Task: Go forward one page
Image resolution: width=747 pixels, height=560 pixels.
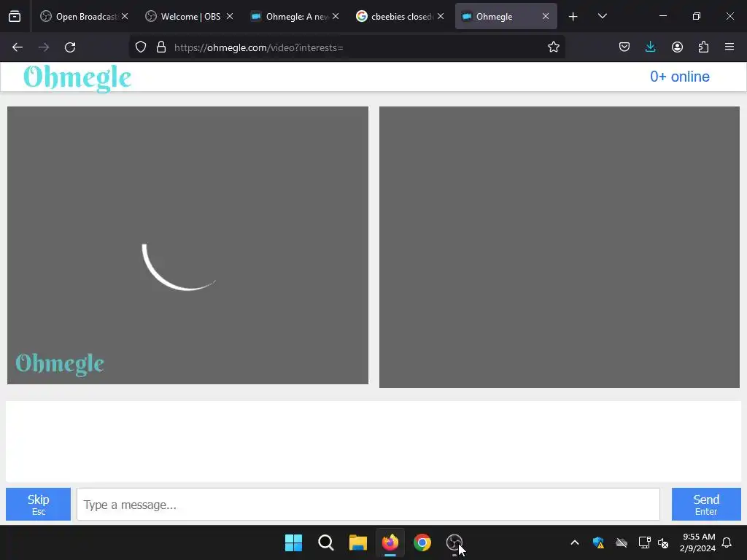Action: [44, 47]
